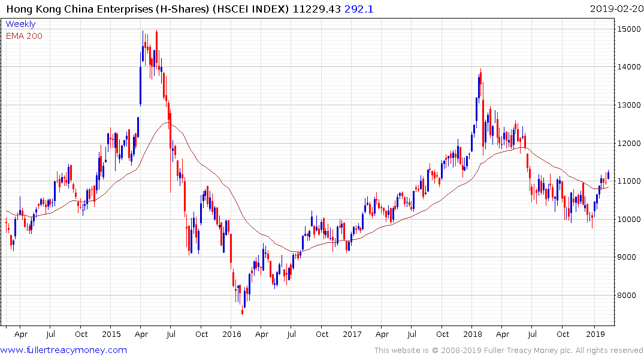Click the Fuller Treacy Money copyright notice
644x359 pixels.
coord(509,350)
